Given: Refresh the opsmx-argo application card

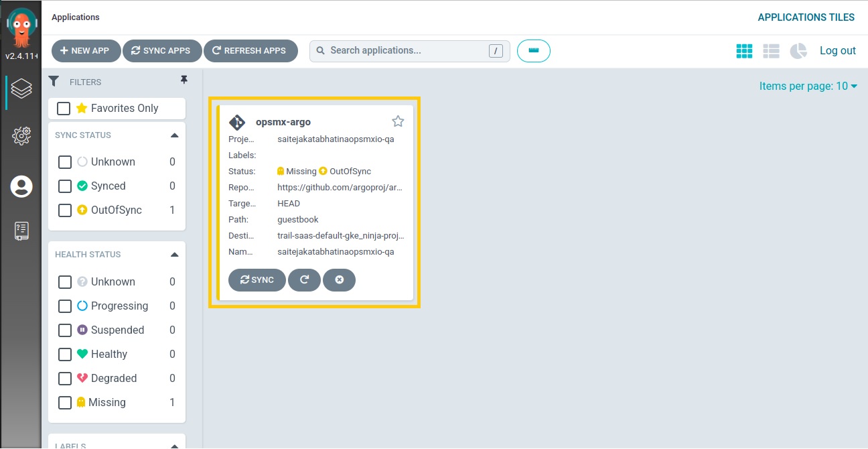Looking at the screenshot, I should click(x=304, y=280).
